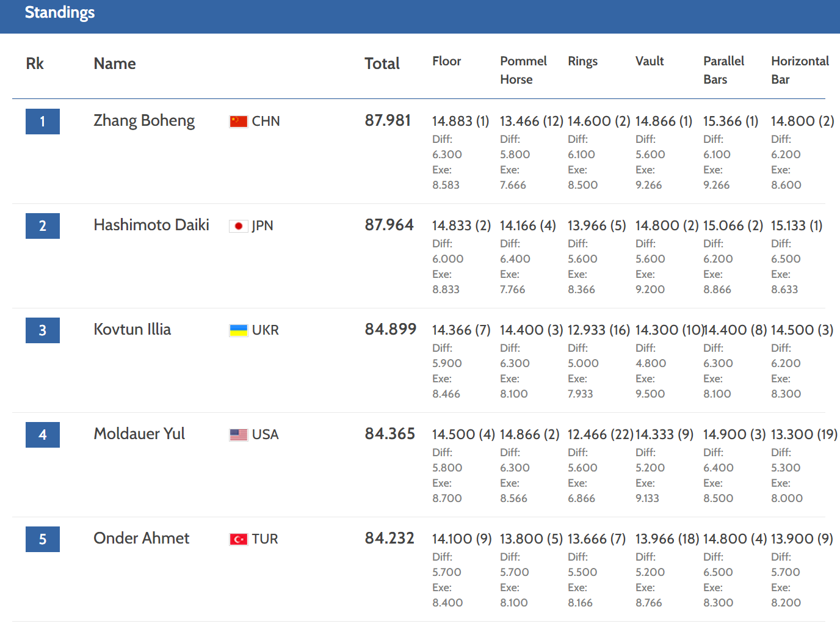The height and width of the screenshot is (626, 840).
Task: Open Hashimoto Daiki's athlete name
Action: click(x=151, y=225)
